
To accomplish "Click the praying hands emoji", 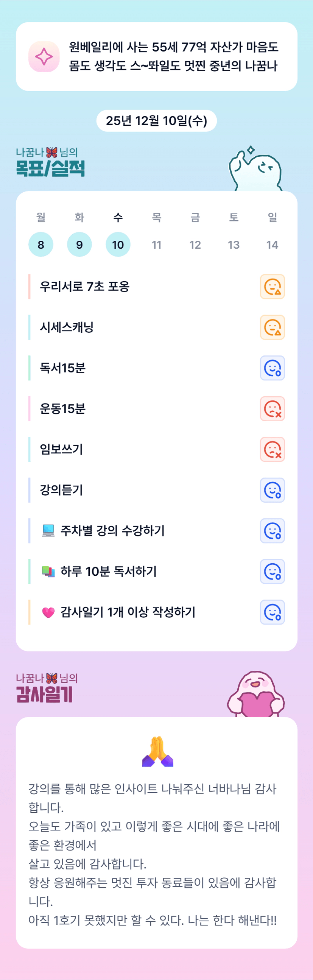I will pos(157,752).
